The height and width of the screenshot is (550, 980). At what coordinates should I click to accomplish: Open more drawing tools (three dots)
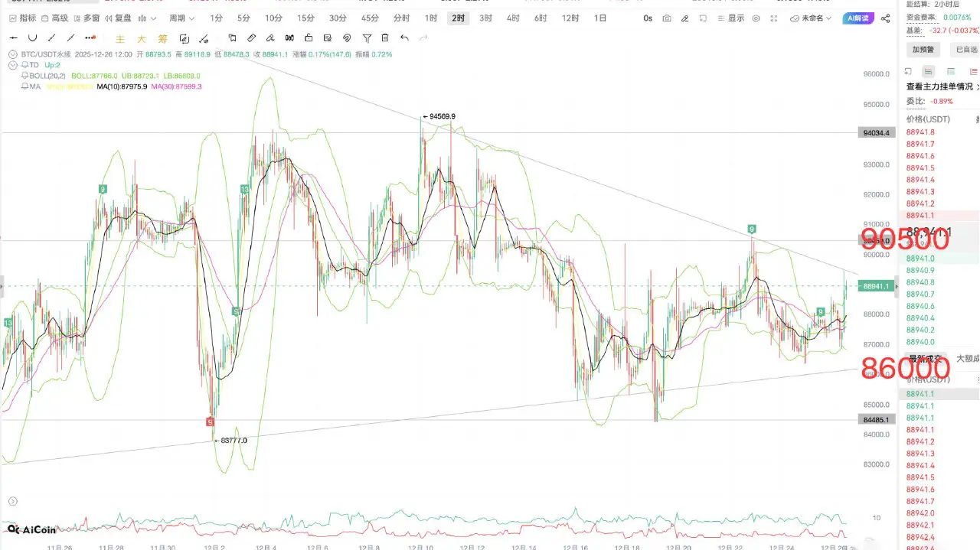[x=90, y=37]
